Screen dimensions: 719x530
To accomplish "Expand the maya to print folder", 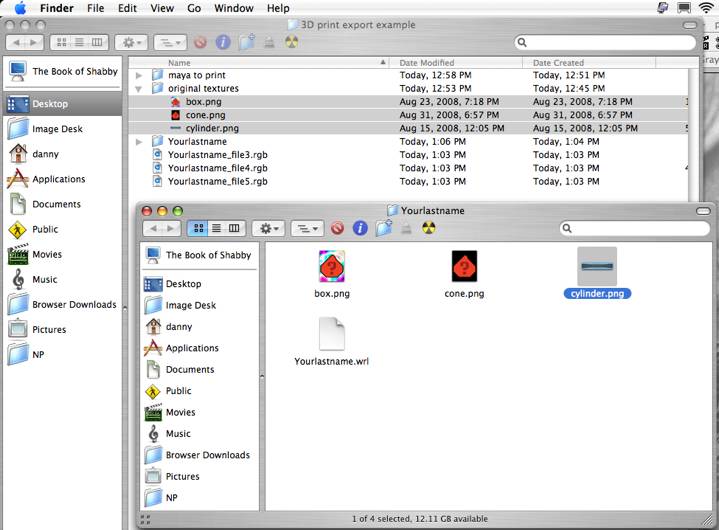I will [140, 75].
